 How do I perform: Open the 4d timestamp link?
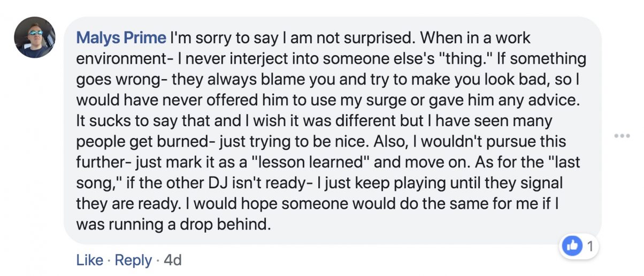click(x=172, y=260)
